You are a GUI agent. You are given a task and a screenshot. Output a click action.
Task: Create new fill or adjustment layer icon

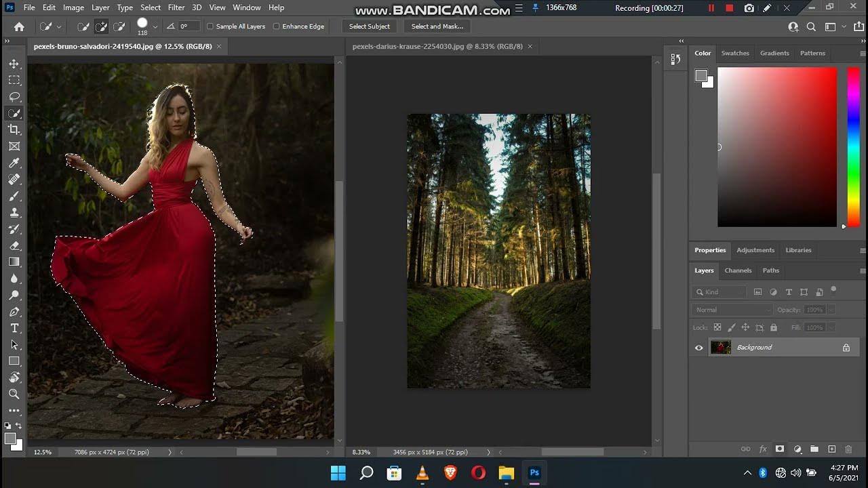(797, 449)
